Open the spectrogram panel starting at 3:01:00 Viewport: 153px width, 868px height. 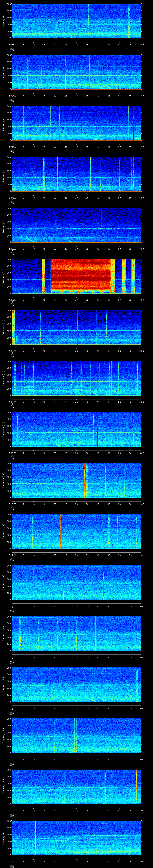[x=76, y=21]
